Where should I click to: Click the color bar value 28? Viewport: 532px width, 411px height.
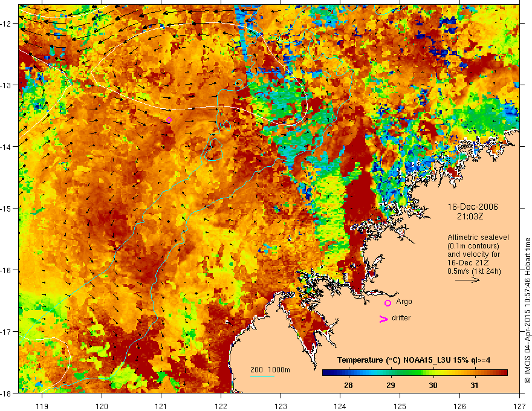pyautogui.click(x=348, y=385)
